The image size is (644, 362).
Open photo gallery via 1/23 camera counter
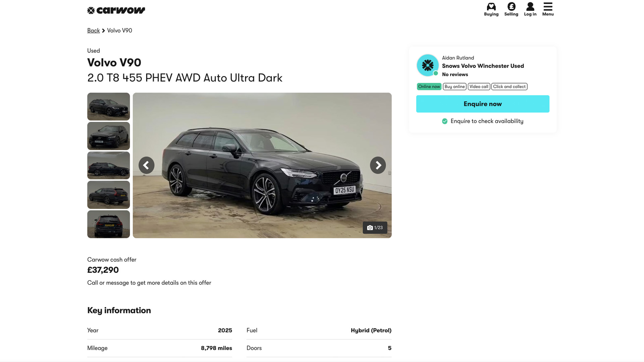point(375,228)
